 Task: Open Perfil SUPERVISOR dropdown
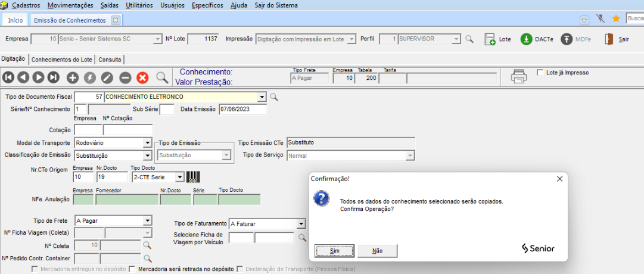click(456, 39)
